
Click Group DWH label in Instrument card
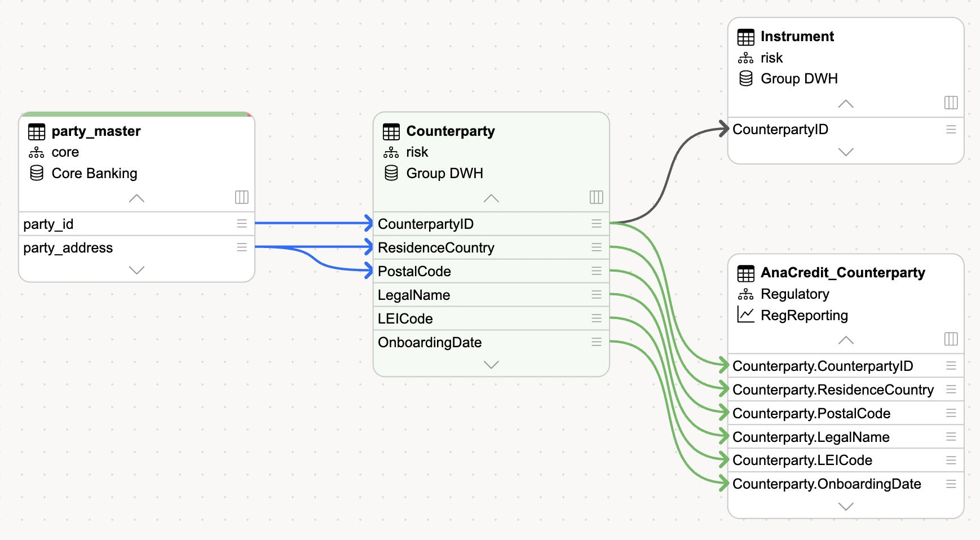799,78
